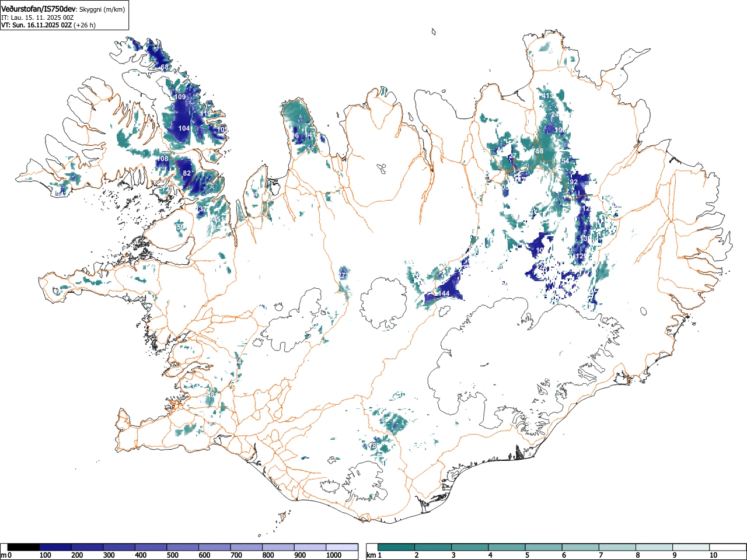Click the '(+26 h)' forecast offset text
This screenshot has height=560, width=747.
click(x=85, y=25)
